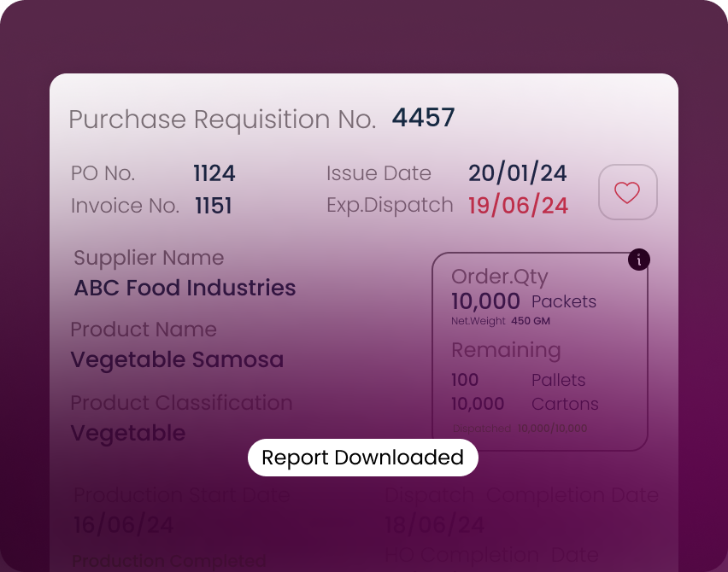
Task: Click the red expected dispatch date 19/06/24
Action: tap(518, 206)
